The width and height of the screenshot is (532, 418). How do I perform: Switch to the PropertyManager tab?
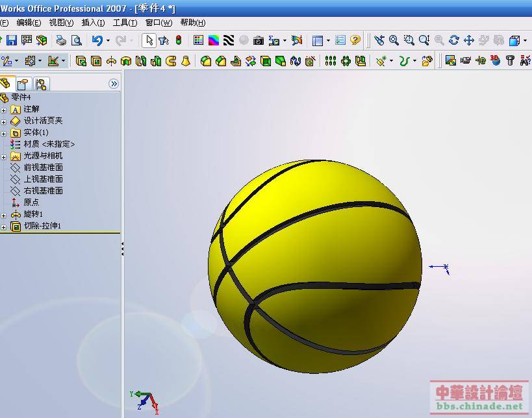pyautogui.click(x=23, y=84)
